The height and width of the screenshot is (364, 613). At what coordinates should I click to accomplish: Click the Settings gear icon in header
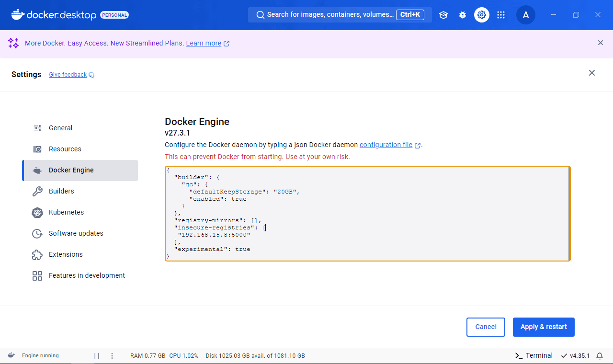(482, 15)
